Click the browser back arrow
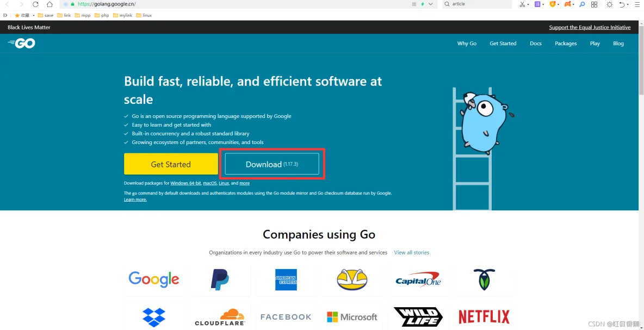This screenshot has height=330, width=644. pos(7,4)
